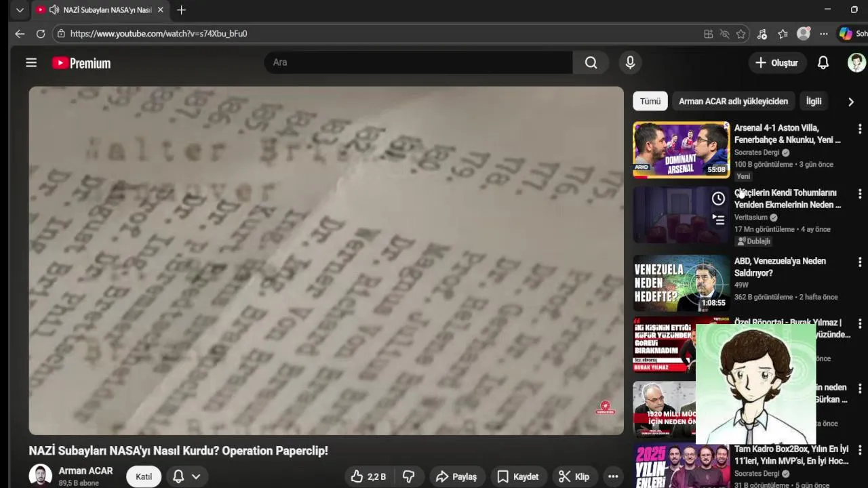Viewport: 868px width, 488px height.
Task: Go back with browser back arrow
Action: click(x=20, y=33)
